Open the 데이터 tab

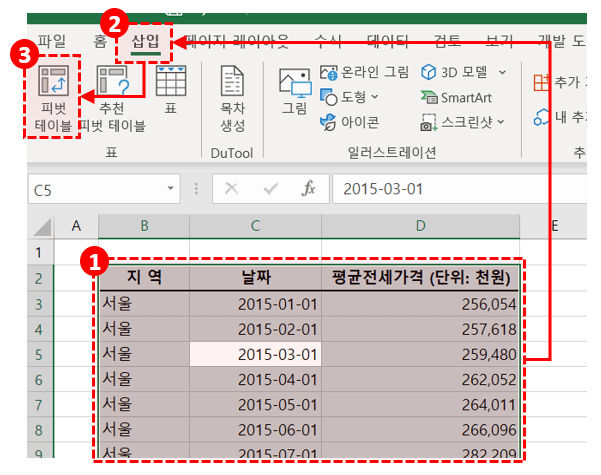point(388,41)
